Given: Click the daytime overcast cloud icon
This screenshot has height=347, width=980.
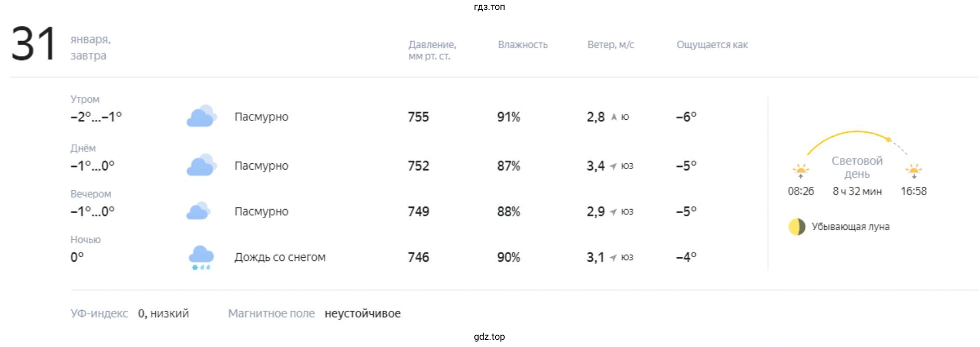Looking at the screenshot, I should [201, 165].
